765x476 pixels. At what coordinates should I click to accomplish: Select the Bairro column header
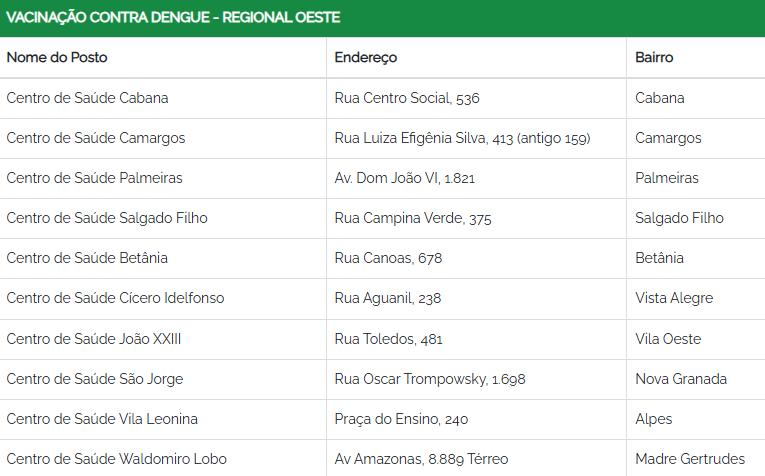(x=654, y=58)
